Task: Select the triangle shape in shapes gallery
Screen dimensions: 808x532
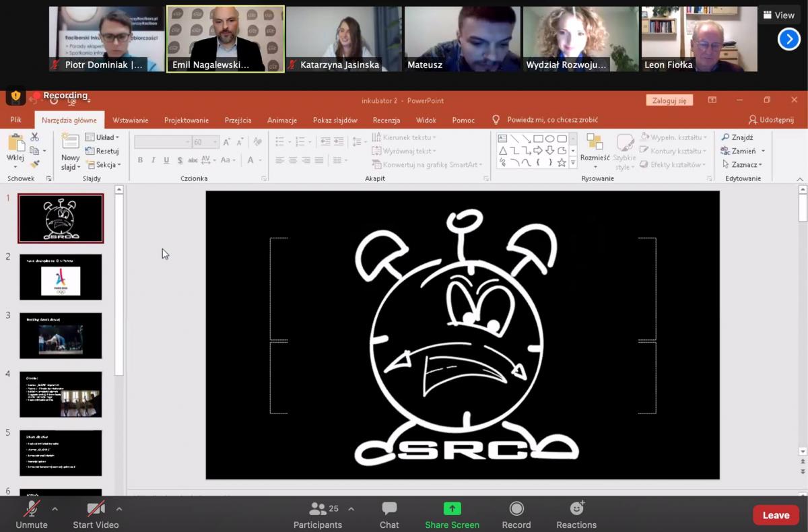Action: coord(502,151)
